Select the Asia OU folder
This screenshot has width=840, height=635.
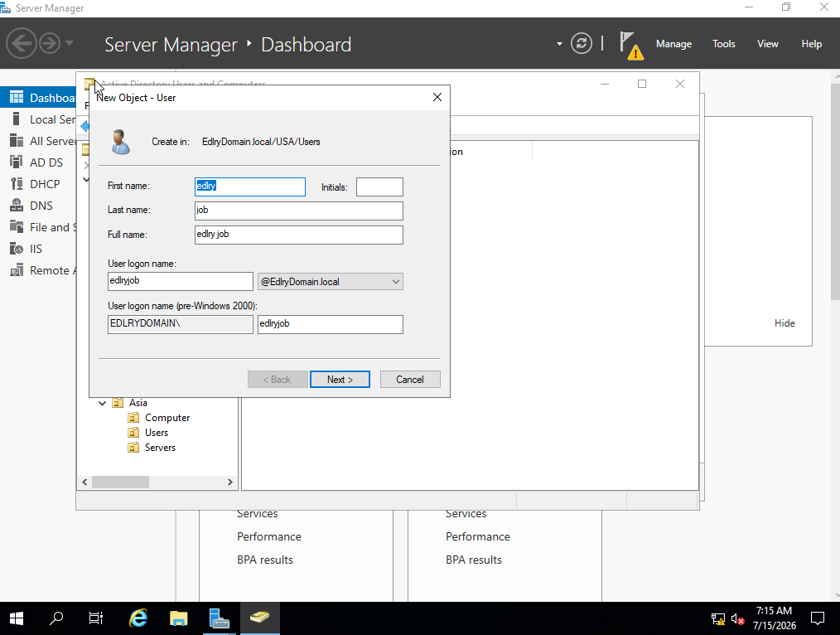(x=130, y=403)
